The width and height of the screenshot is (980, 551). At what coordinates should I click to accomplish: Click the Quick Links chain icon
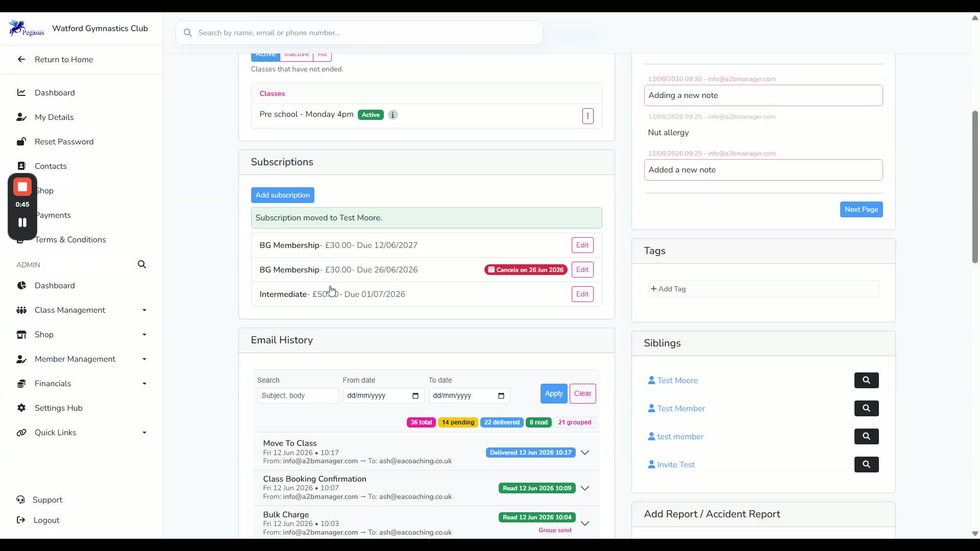pyautogui.click(x=21, y=432)
